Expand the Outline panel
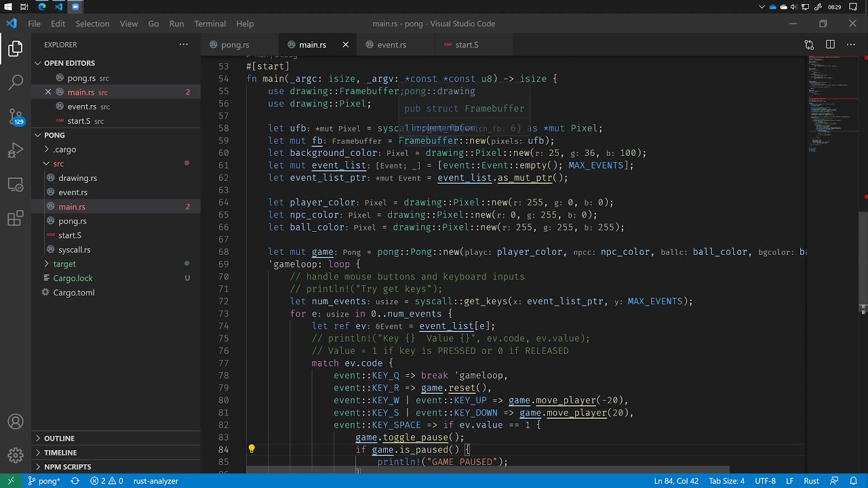Image resolution: width=868 pixels, height=488 pixels. point(116,439)
